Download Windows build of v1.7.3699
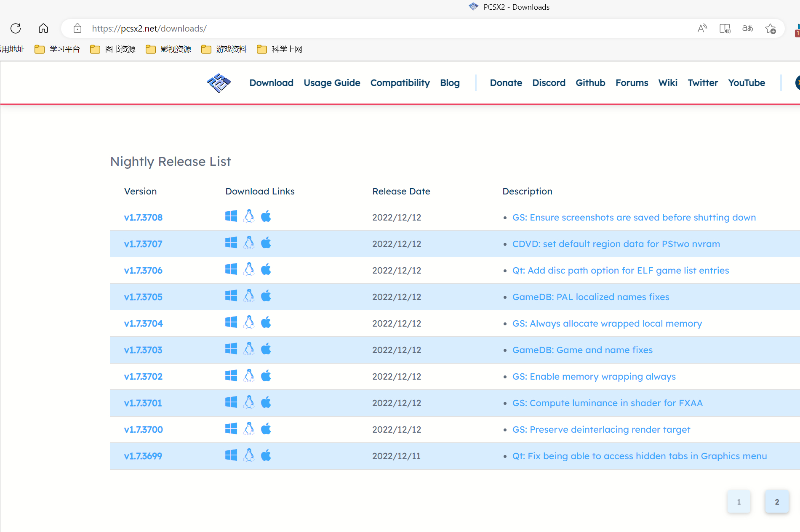Image resolution: width=800 pixels, height=532 pixels. (x=231, y=455)
